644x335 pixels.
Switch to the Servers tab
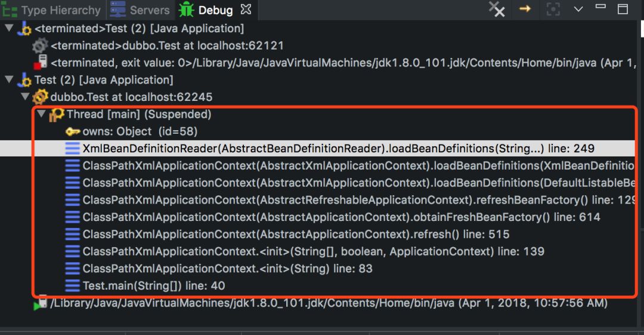tap(142, 10)
